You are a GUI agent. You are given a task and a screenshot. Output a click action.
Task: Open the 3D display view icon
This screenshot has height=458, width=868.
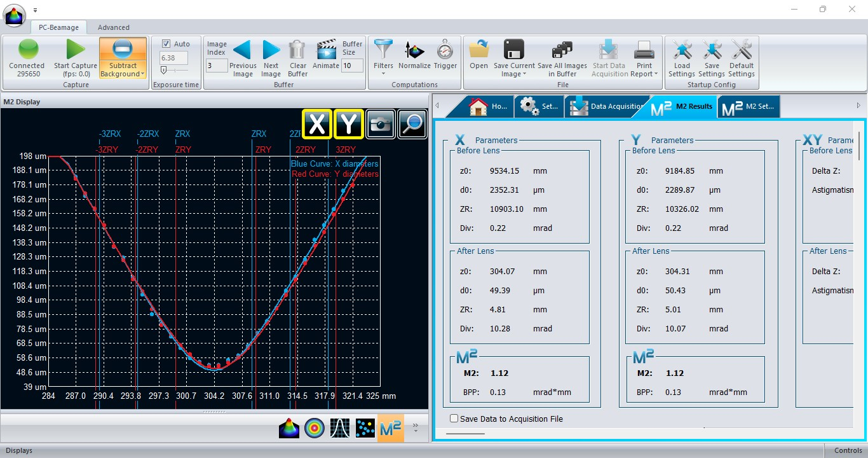[x=289, y=428]
